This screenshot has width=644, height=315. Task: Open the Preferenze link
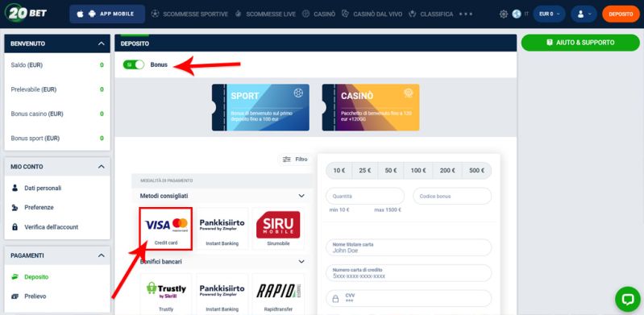click(39, 207)
